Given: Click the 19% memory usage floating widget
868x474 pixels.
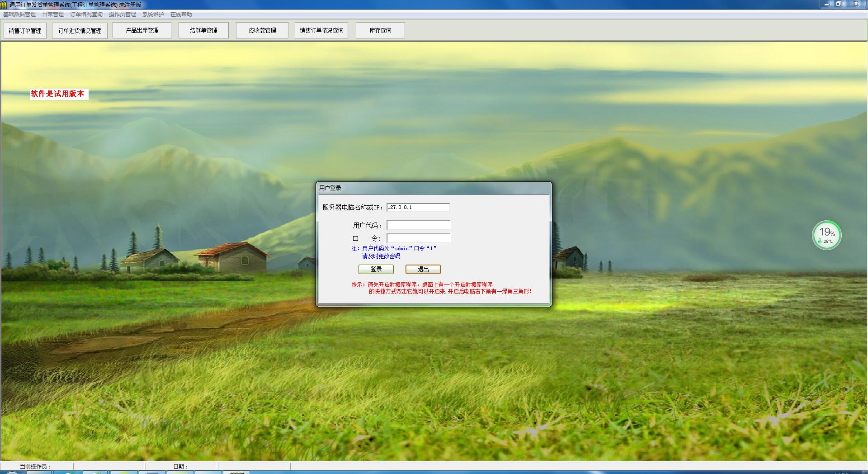Looking at the screenshot, I should (827, 235).
